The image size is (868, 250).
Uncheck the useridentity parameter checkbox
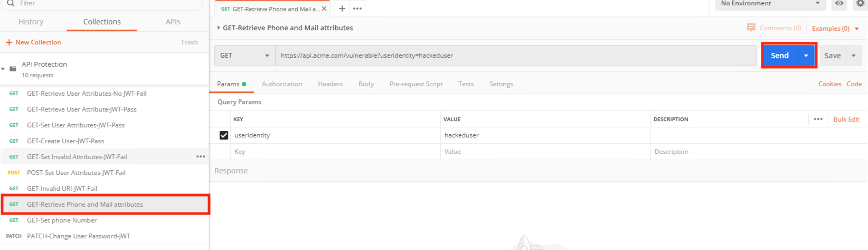point(224,135)
